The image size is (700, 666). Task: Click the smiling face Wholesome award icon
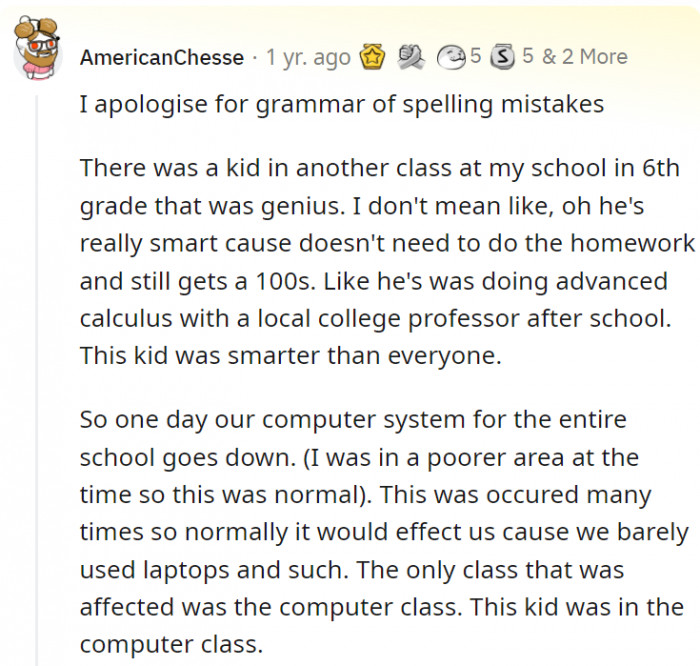coord(451,58)
